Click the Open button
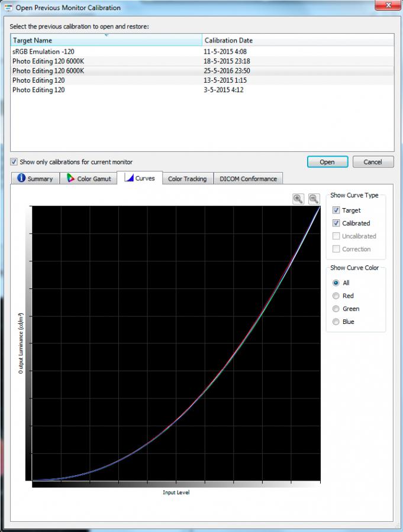This screenshot has width=403, height=532. (x=328, y=162)
